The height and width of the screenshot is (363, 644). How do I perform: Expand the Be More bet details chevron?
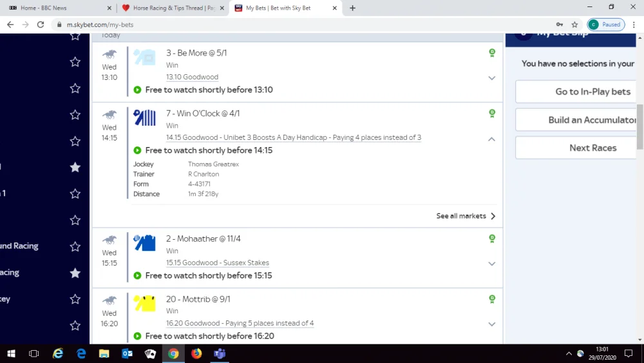(491, 78)
